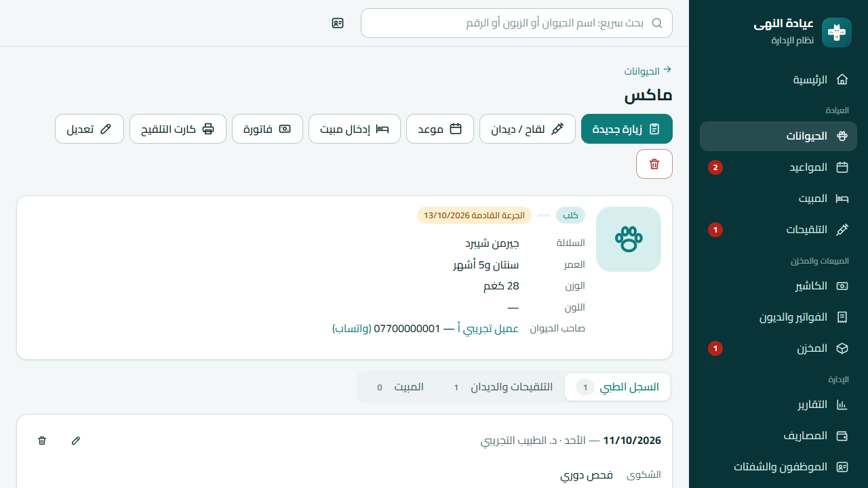This screenshot has width=868, height=488.
Task: Switch to the المبيت tab under profile
Action: pos(399,387)
